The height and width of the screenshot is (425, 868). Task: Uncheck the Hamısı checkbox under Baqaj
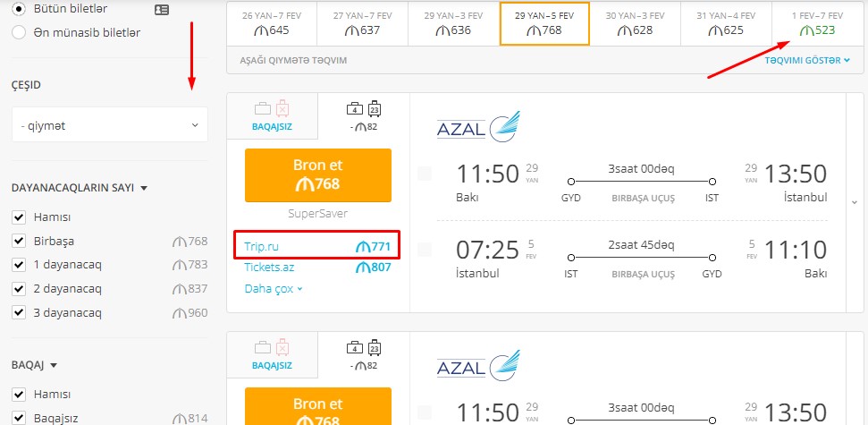tap(19, 395)
